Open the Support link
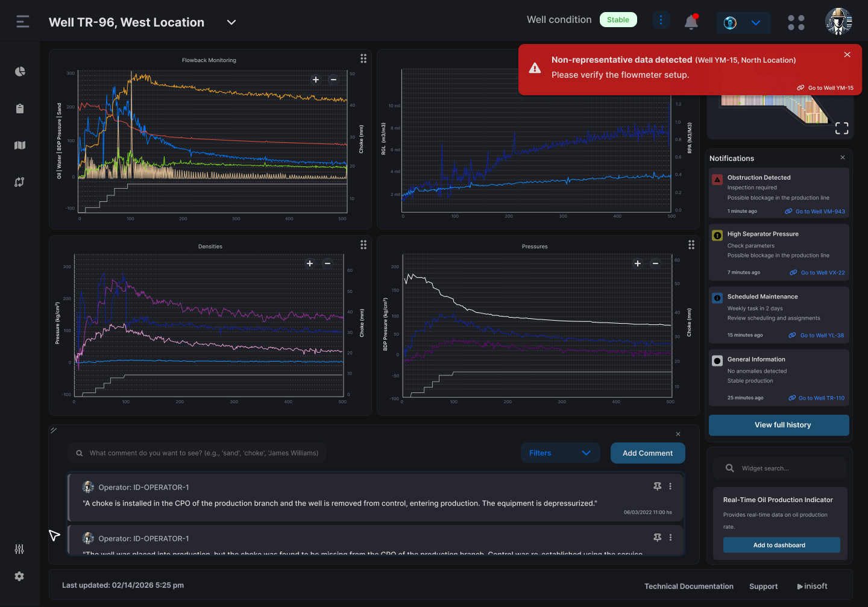 pyautogui.click(x=763, y=587)
